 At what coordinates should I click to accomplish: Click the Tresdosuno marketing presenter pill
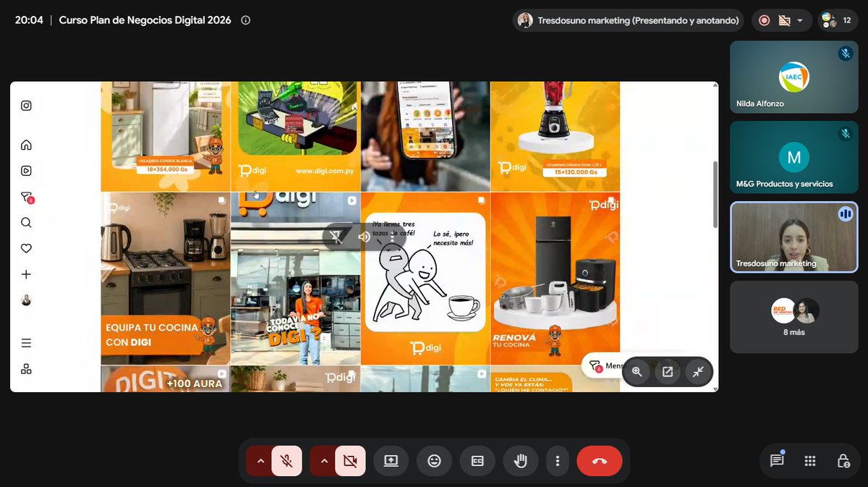(x=629, y=20)
